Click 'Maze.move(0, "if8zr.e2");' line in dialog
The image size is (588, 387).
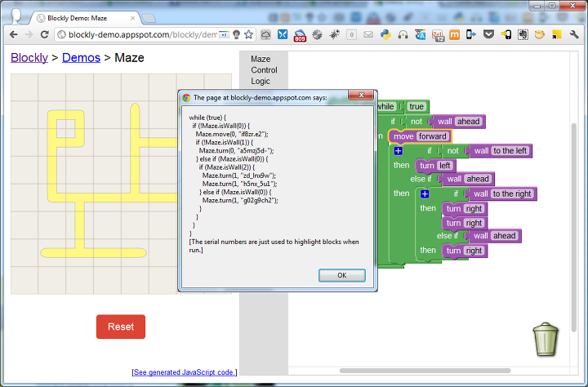(x=232, y=134)
